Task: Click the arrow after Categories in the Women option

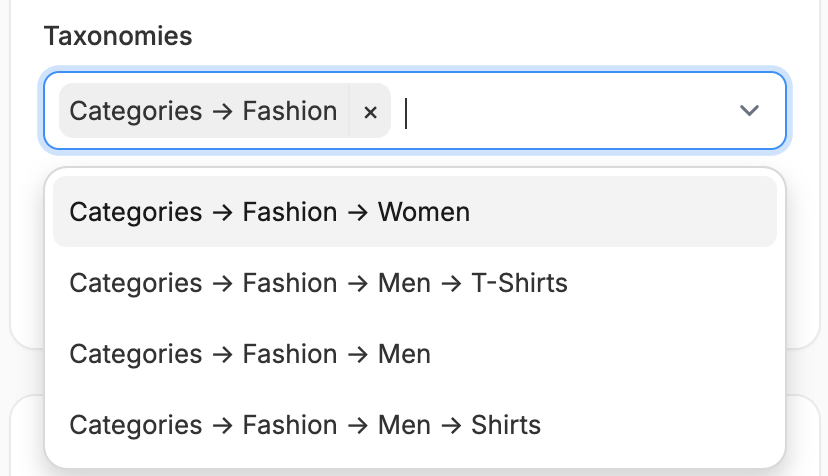Action: pos(222,212)
